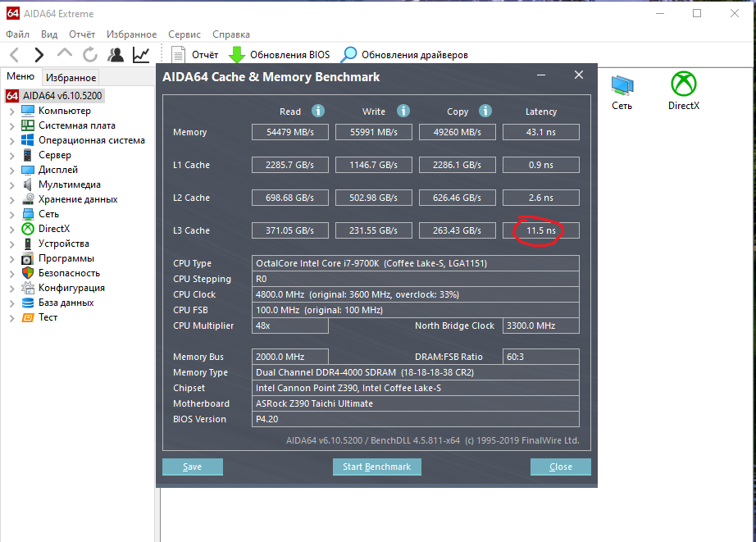
Task: Save the benchmark results
Action: (193, 467)
